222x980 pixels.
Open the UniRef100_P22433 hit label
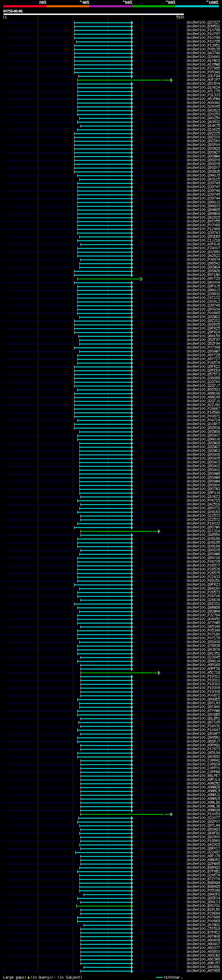[203, 577]
